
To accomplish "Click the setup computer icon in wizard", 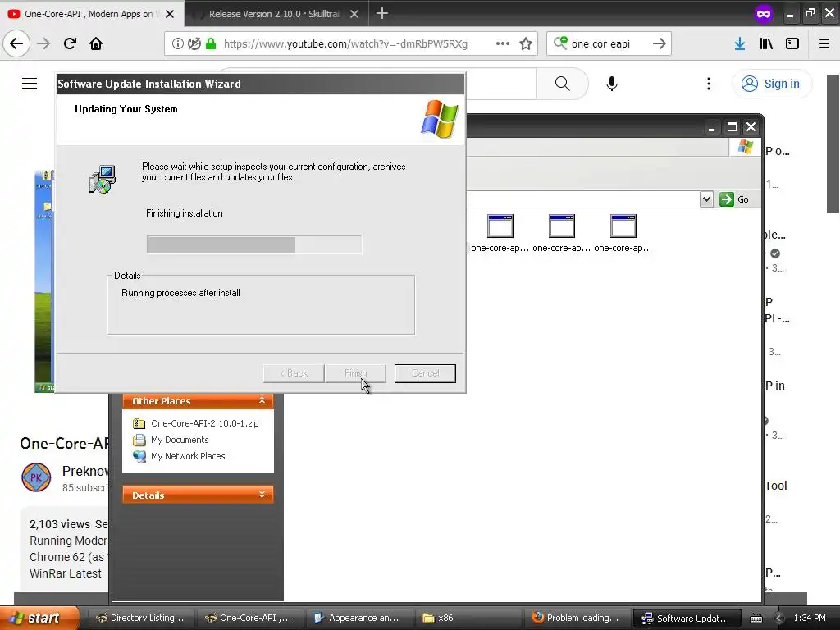I will click(102, 180).
